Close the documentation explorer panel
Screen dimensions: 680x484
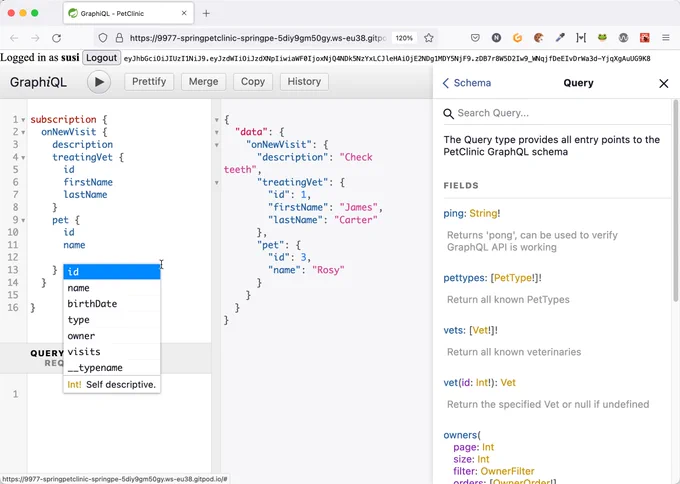pyautogui.click(x=664, y=83)
